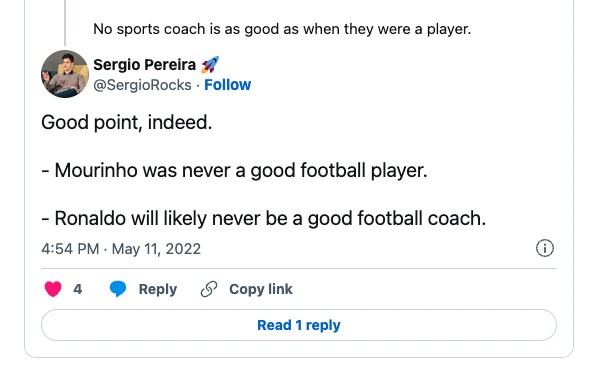Click the blue reply speech bubble icon
Viewport: 599px width, 369px height.
tap(118, 289)
